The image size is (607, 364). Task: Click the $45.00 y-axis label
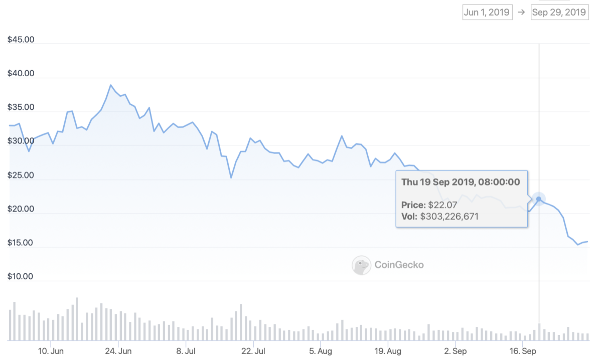(x=21, y=40)
